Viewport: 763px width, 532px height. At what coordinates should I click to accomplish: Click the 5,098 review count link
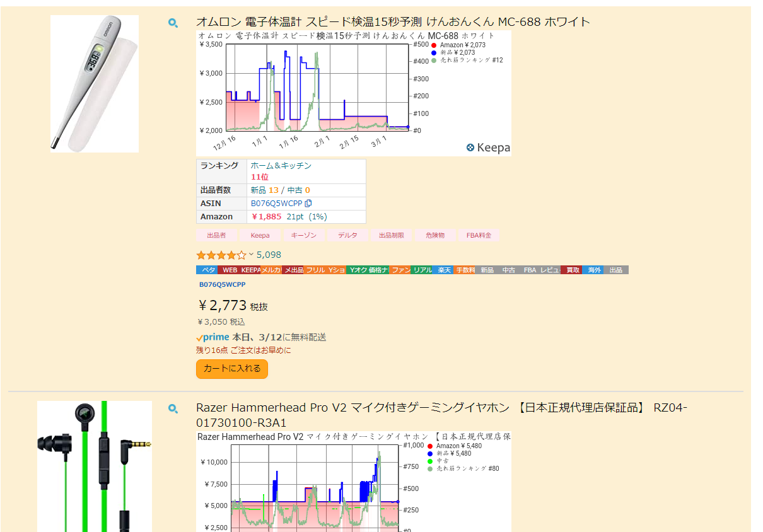pyautogui.click(x=269, y=254)
